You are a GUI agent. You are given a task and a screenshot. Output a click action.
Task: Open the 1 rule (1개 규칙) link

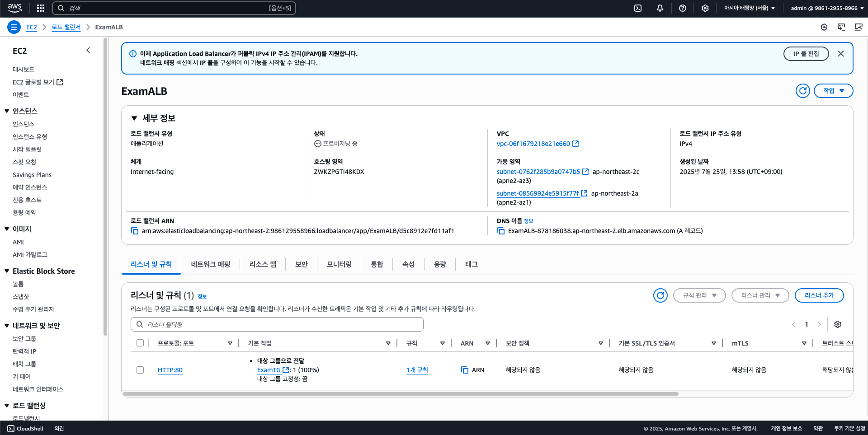click(x=417, y=370)
